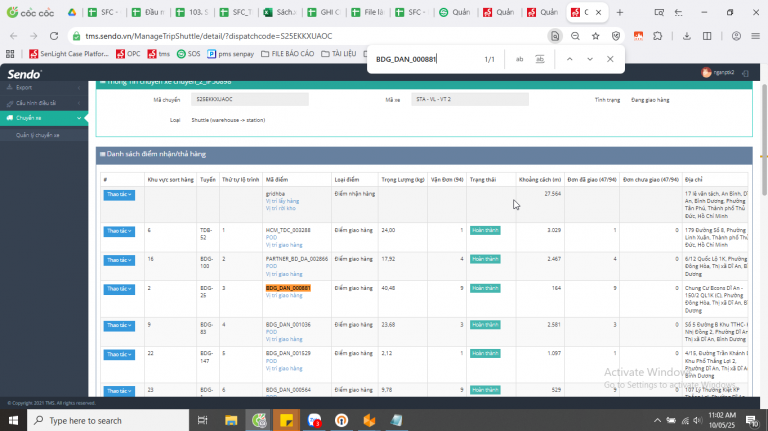Expand the Export sidebar menu
768x431 pixels.
click(44, 88)
